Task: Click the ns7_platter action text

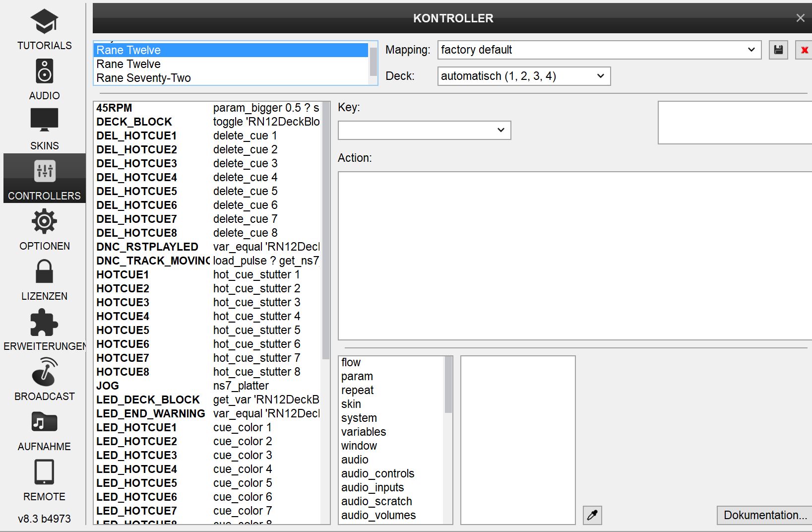Action: pyautogui.click(x=241, y=386)
